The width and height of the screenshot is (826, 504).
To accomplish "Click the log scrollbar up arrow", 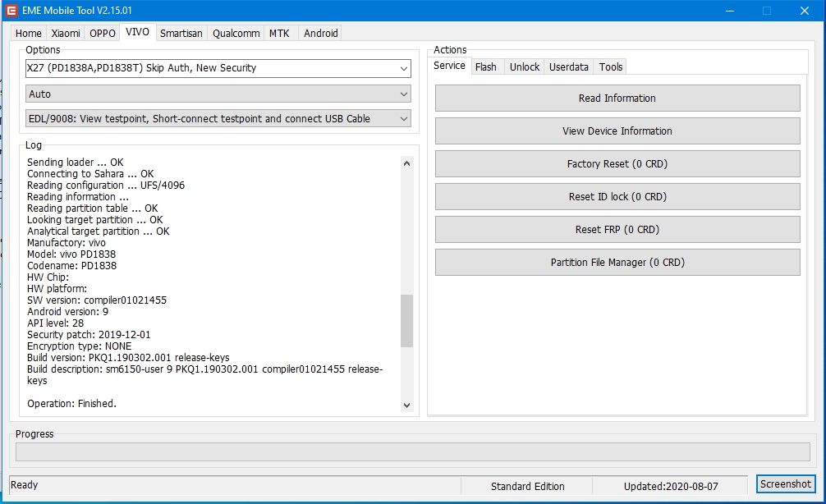I will [406, 163].
